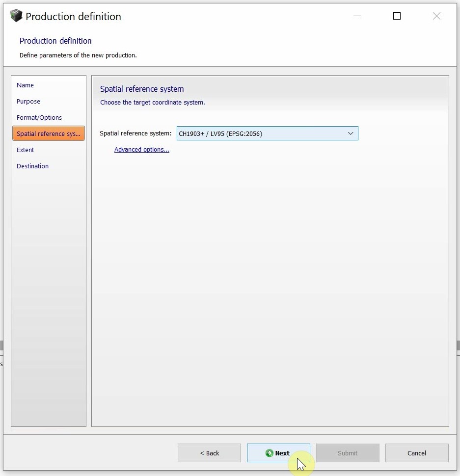Maximize the Production definition window
The height and width of the screenshot is (476, 460).
(397, 16)
